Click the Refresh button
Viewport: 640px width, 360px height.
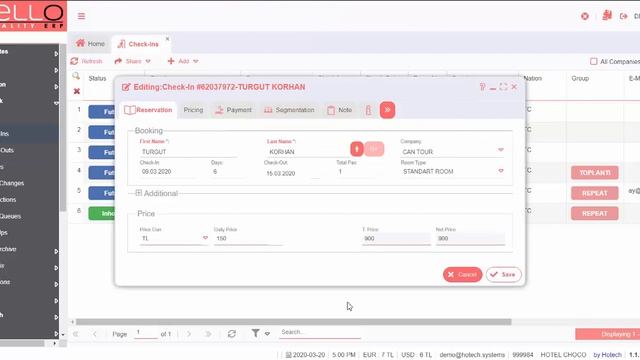click(x=86, y=61)
